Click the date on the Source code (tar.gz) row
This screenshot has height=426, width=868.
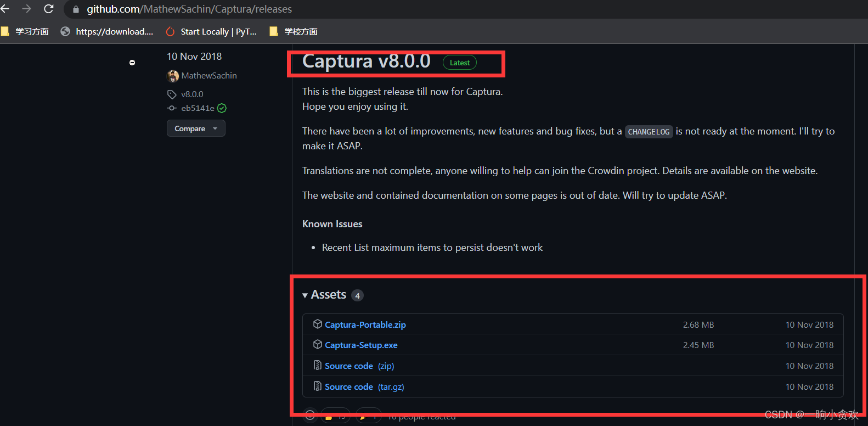pyautogui.click(x=809, y=386)
